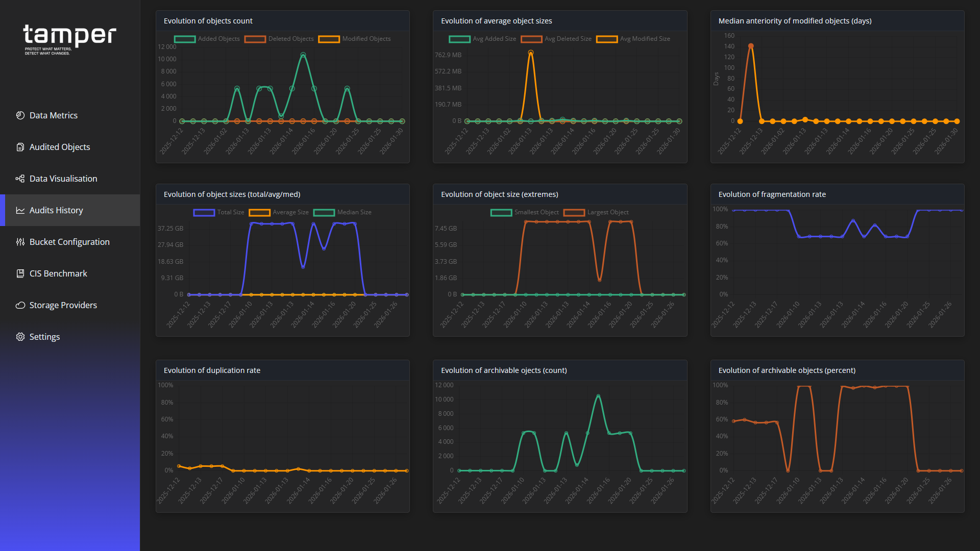Viewport: 980px width, 551px height.
Task: Click the Bucket Configuration sliders icon
Action: pos(20,242)
